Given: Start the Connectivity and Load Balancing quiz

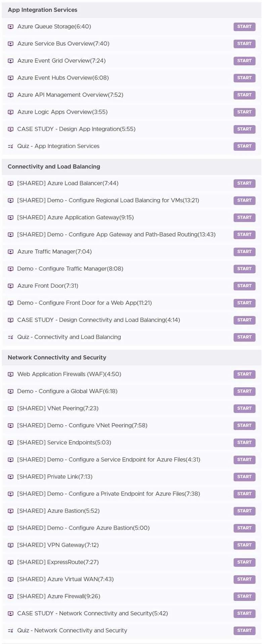Looking at the screenshot, I should (x=245, y=337).
